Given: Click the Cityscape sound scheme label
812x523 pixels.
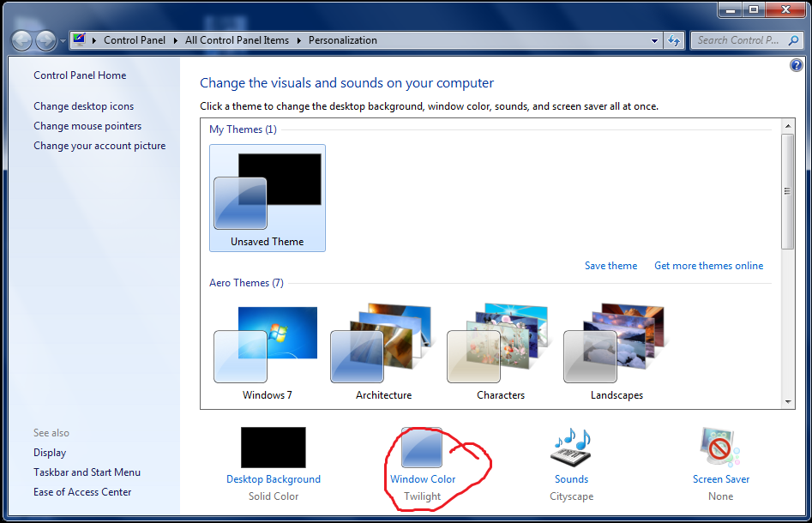Looking at the screenshot, I should [572, 496].
